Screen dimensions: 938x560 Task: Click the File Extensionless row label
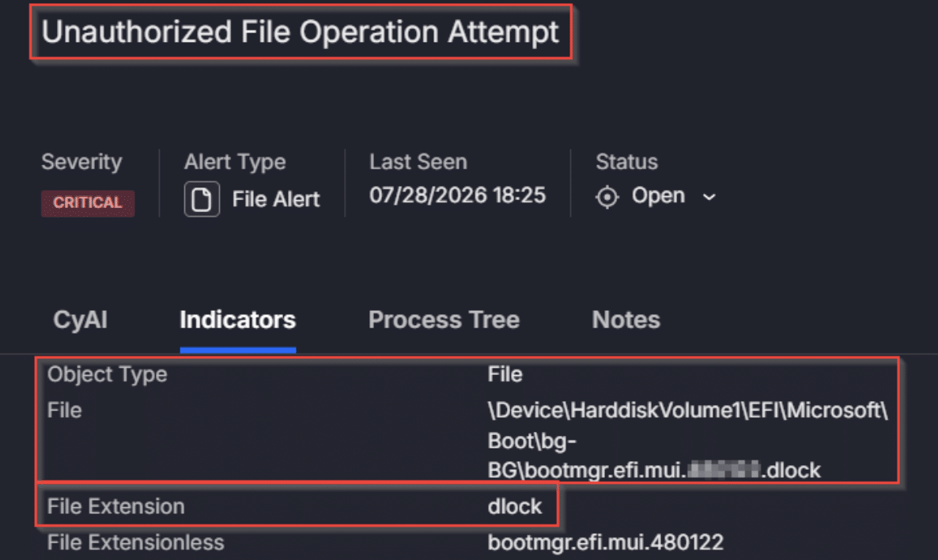coord(136,543)
